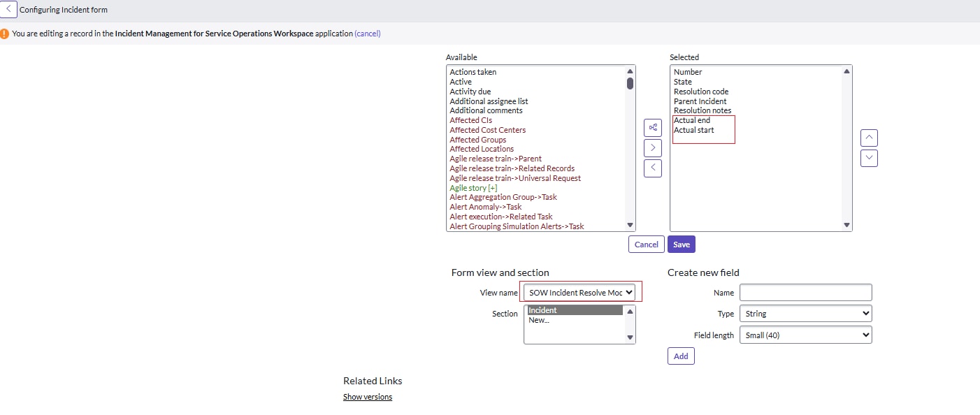Click the add-to-selected right arrow button
This screenshot has width=980, height=415.
coord(652,147)
